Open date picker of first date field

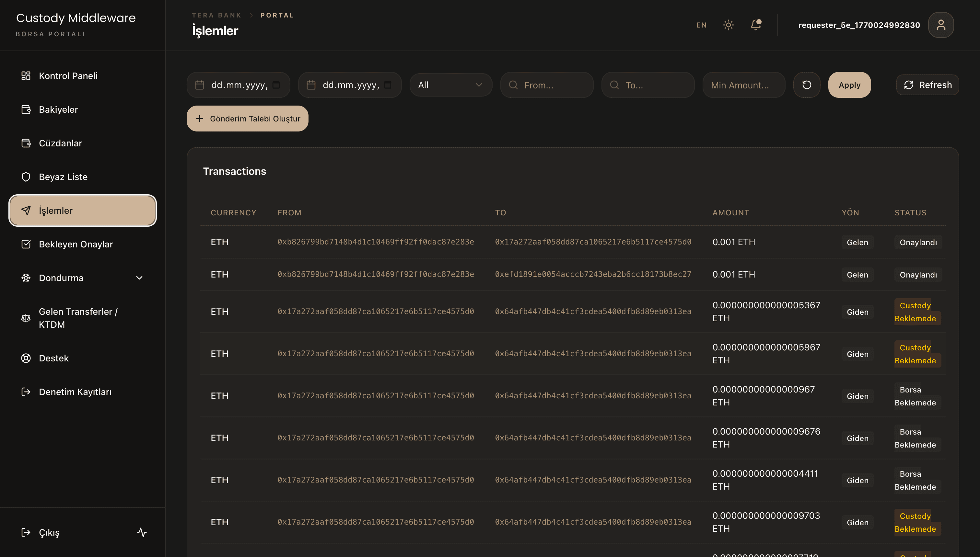point(276,85)
